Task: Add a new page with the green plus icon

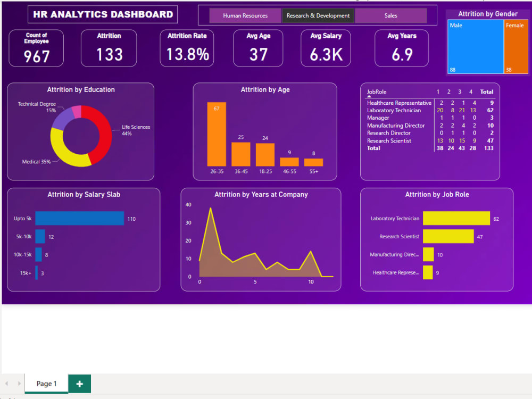Action: pos(79,383)
